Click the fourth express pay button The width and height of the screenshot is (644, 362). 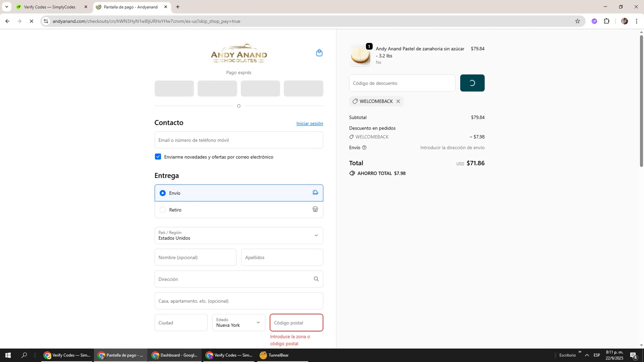[304, 88]
